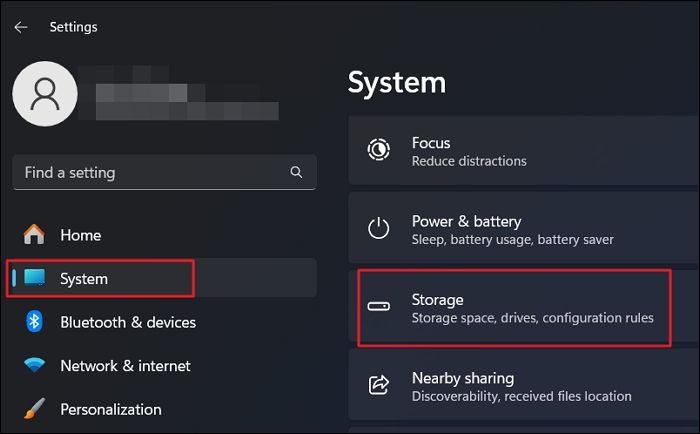Click the user profile avatar icon
Screen dimensions: 700x434
[45, 93]
